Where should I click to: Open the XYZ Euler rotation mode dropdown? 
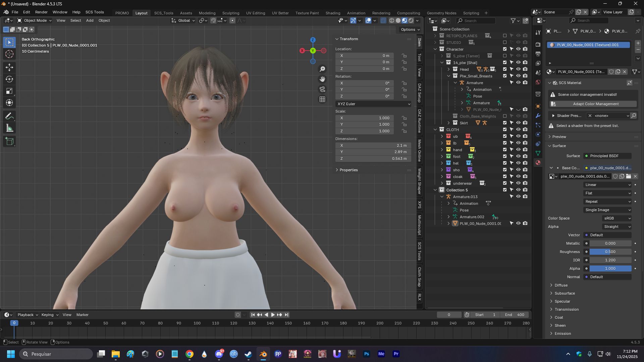point(373,104)
